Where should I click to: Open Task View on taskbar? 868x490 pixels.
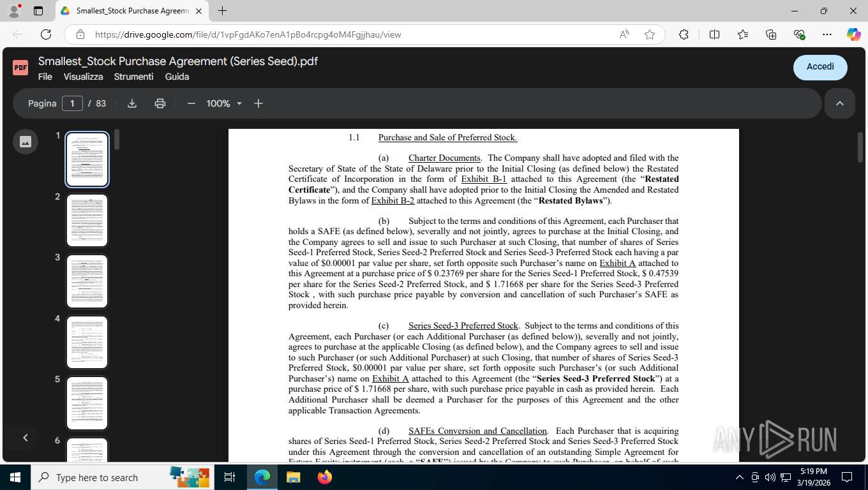230,477
